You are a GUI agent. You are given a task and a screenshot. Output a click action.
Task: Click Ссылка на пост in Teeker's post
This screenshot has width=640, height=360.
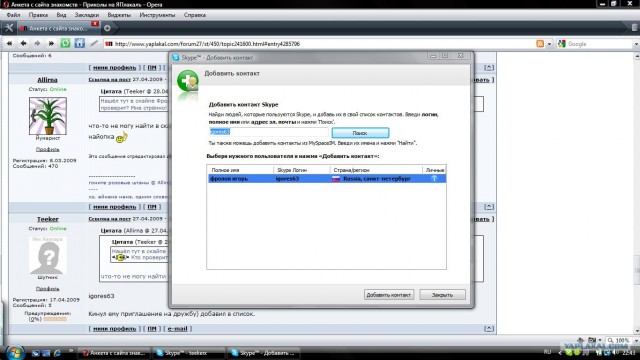[109, 219]
